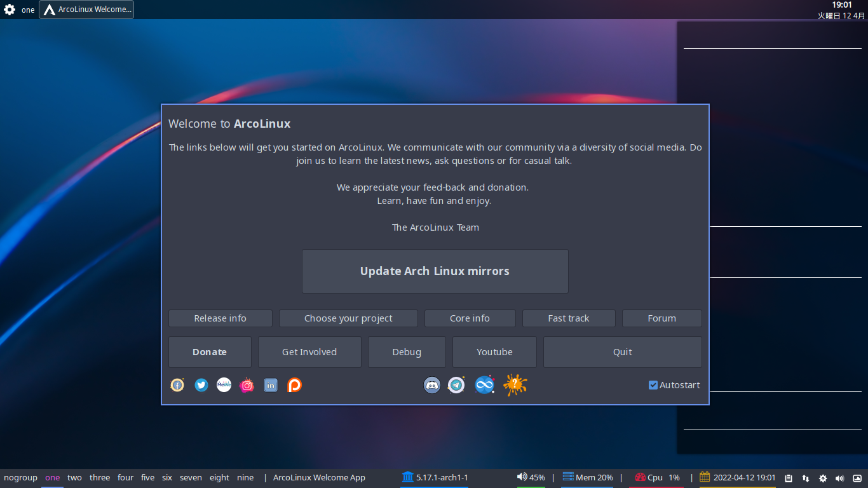Select the highlighted workspace one in bottom bar
This screenshot has width=868, height=488.
coord(53,478)
